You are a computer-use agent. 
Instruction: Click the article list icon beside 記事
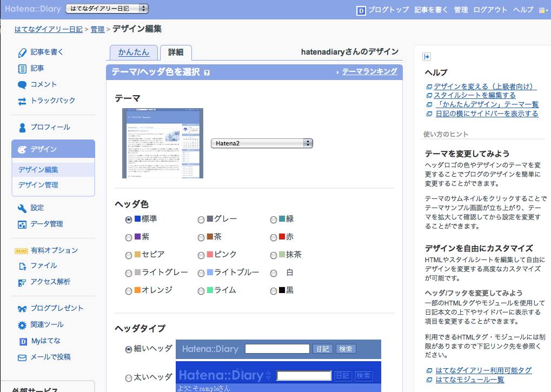pos(22,69)
